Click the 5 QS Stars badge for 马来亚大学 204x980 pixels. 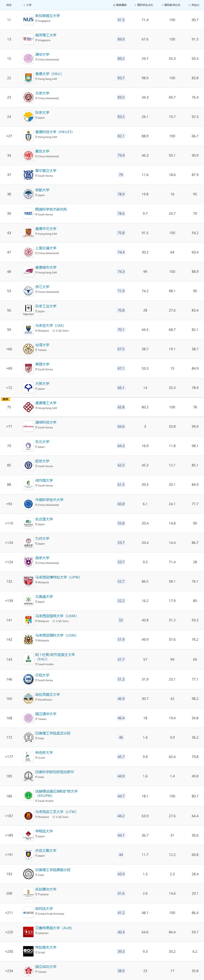click(61, 331)
